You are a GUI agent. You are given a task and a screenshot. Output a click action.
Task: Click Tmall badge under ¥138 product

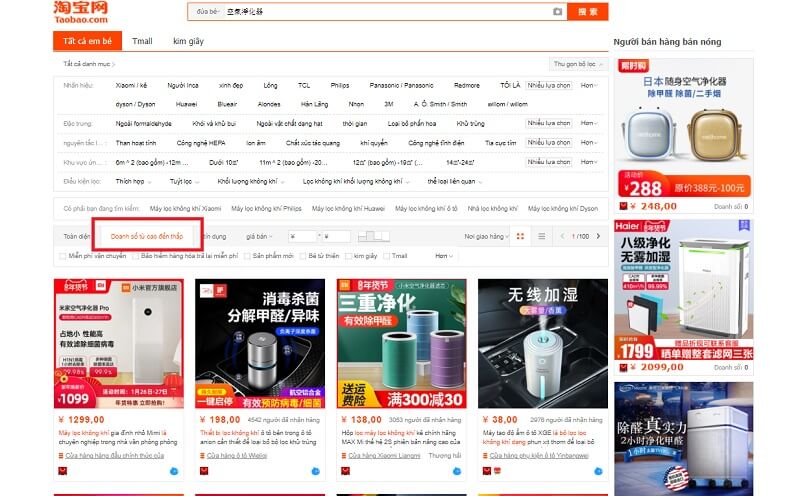[x=345, y=471]
